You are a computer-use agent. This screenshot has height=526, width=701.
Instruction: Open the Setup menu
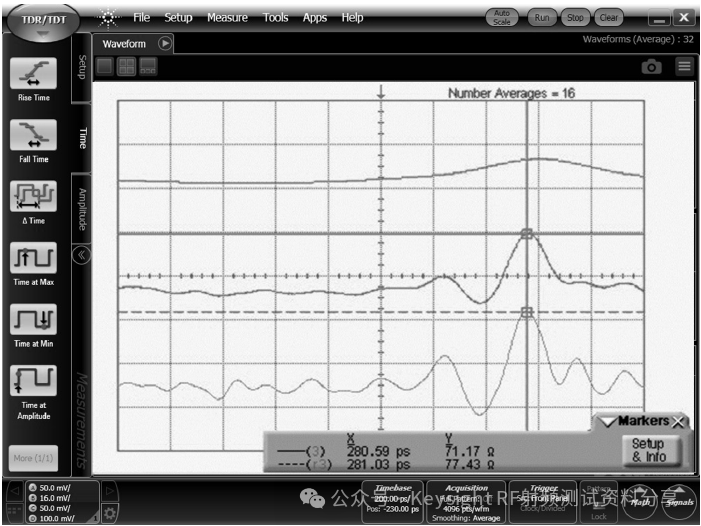pyautogui.click(x=178, y=17)
